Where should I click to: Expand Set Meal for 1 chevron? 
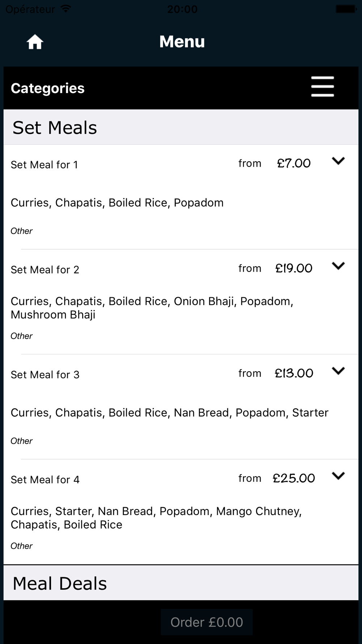338,161
